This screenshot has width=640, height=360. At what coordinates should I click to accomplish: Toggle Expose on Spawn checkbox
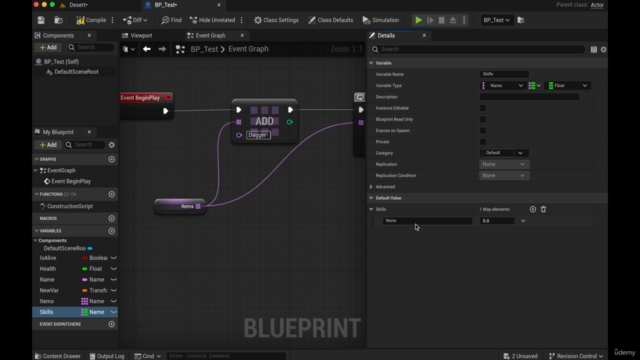(483, 131)
